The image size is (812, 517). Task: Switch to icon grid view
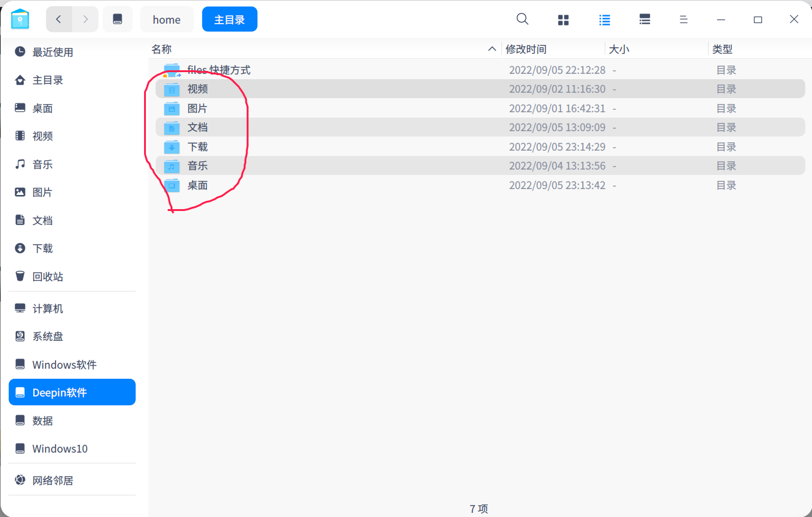tap(563, 20)
